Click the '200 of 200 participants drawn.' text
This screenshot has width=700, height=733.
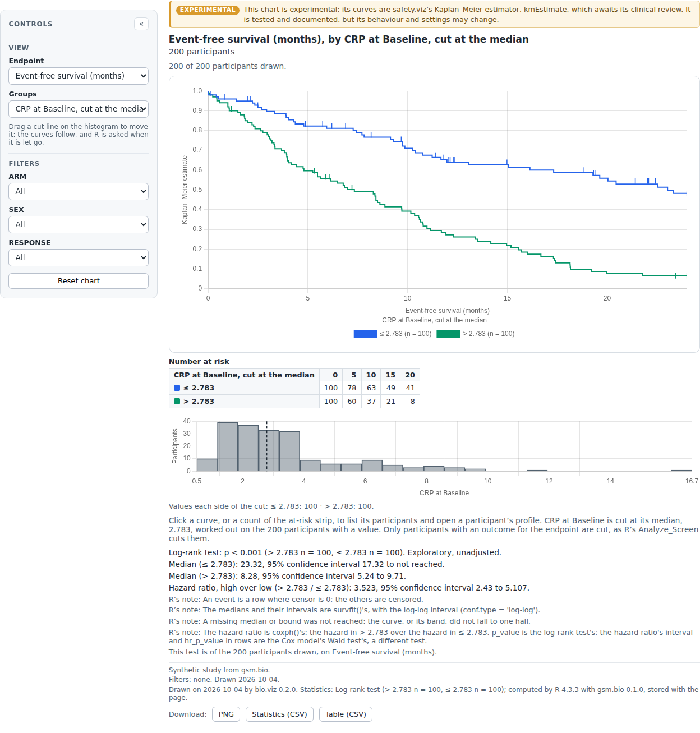click(227, 67)
